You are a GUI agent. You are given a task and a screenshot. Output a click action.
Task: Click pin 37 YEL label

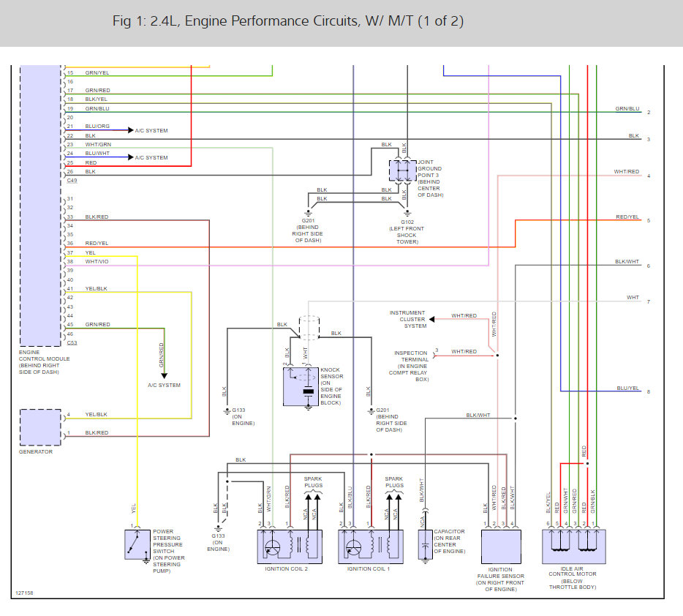click(x=90, y=252)
